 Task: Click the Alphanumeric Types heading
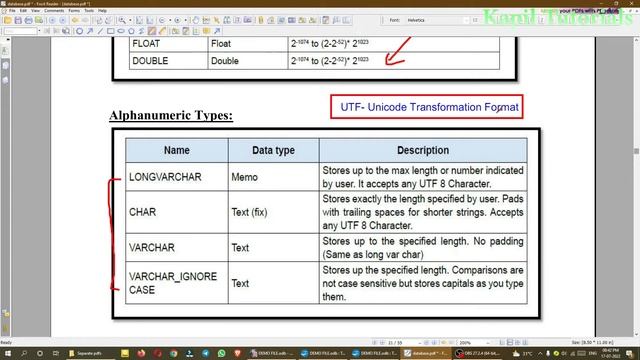pyautogui.click(x=171, y=116)
